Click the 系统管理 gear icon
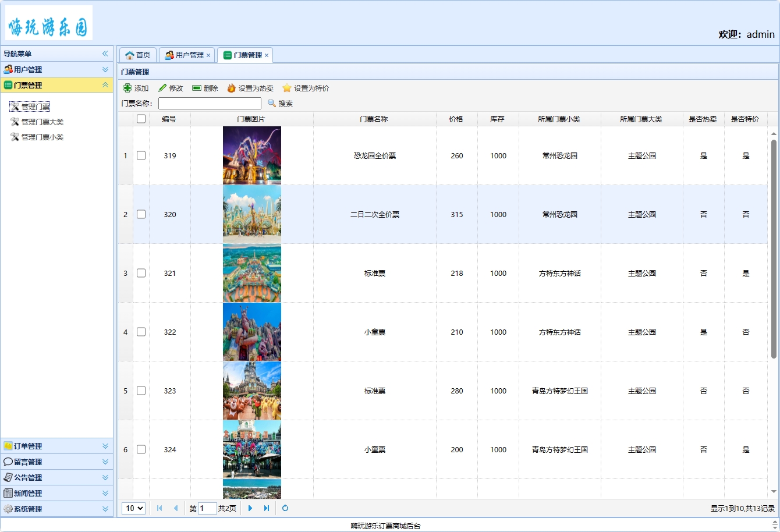The width and height of the screenshot is (780, 532). click(8, 508)
